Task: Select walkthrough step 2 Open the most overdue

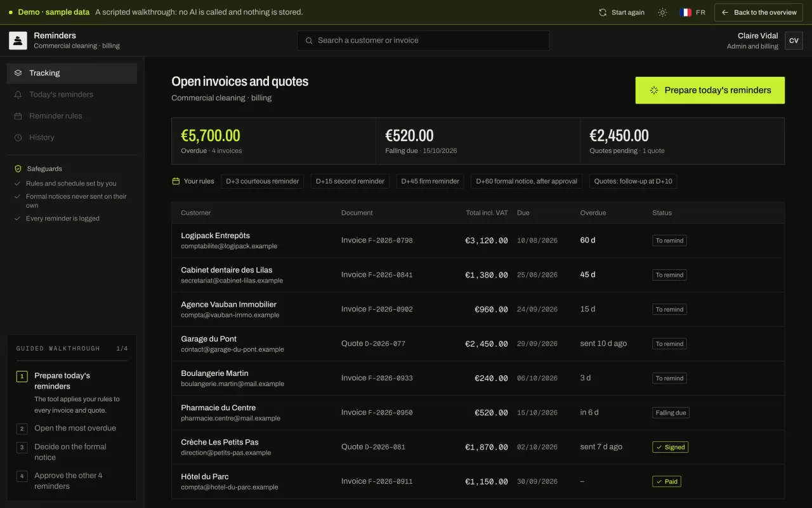Action: point(72,429)
